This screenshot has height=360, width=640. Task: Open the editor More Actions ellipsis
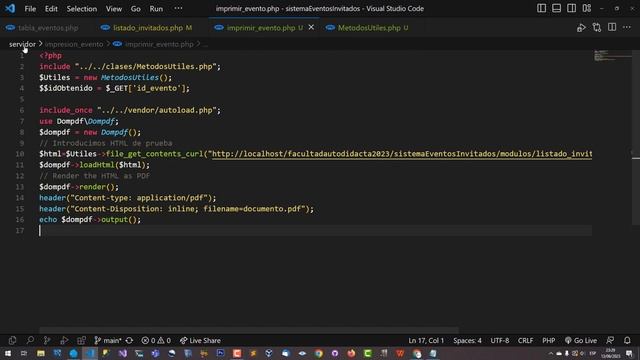[627, 27]
